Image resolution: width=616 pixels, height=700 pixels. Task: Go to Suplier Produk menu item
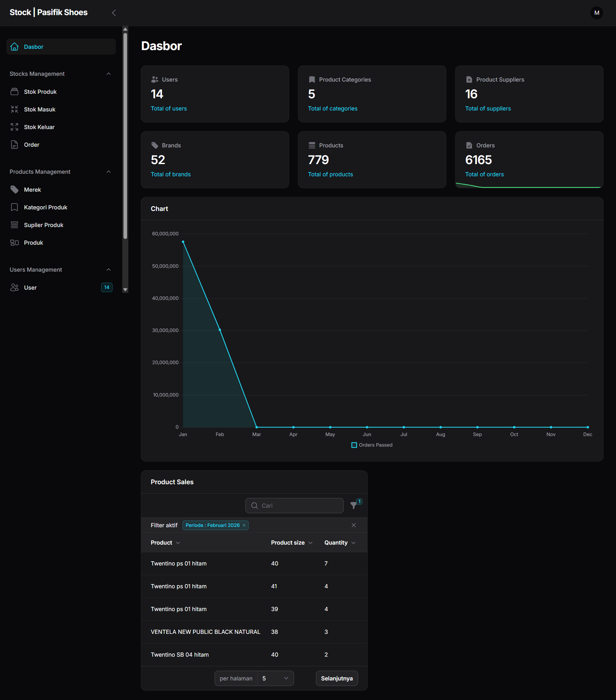pyautogui.click(x=43, y=225)
